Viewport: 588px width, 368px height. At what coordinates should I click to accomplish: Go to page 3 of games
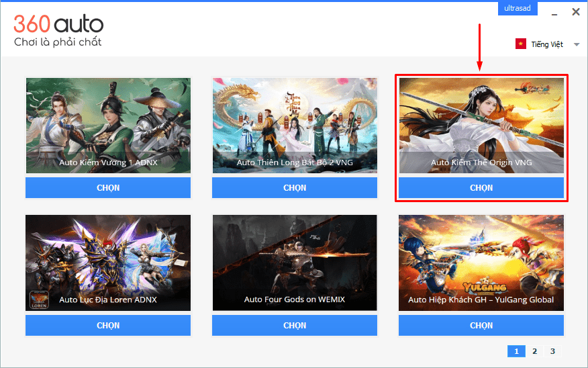(x=552, y=351)
